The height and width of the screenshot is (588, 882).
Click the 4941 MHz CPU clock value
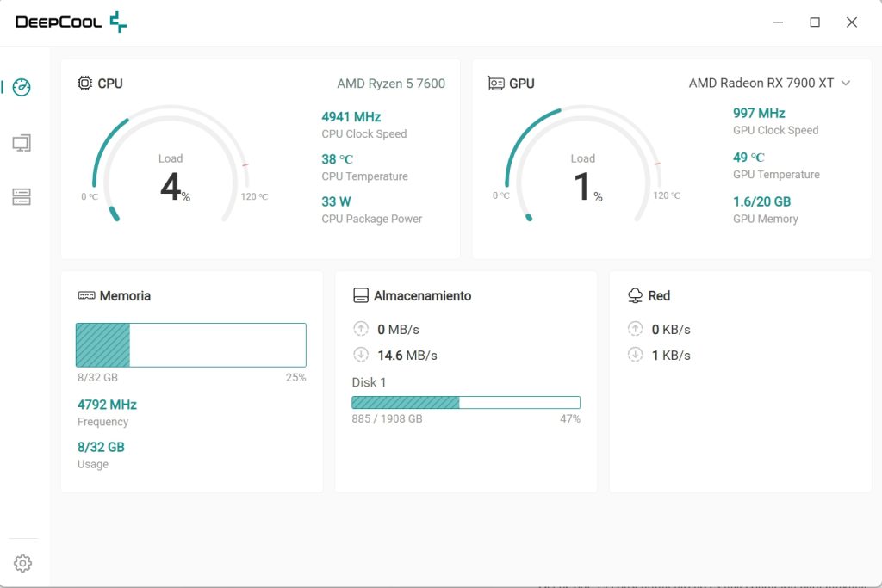pyautogui.click(x=351, y=117)
